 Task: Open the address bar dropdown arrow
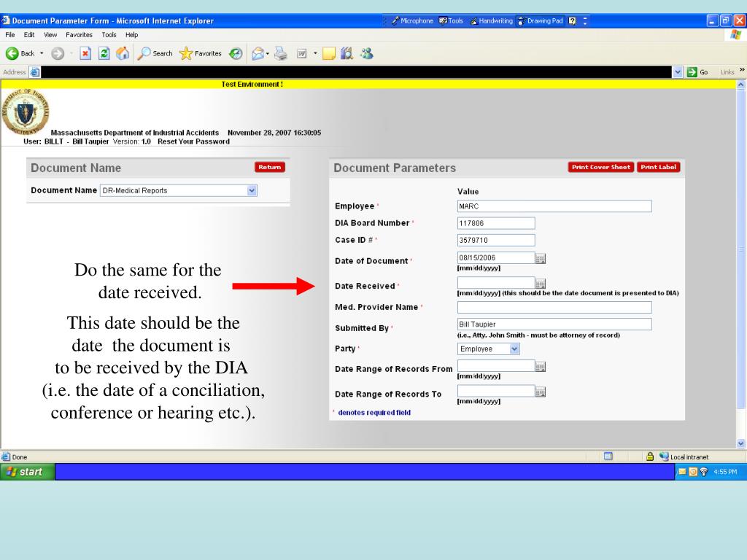678,72
